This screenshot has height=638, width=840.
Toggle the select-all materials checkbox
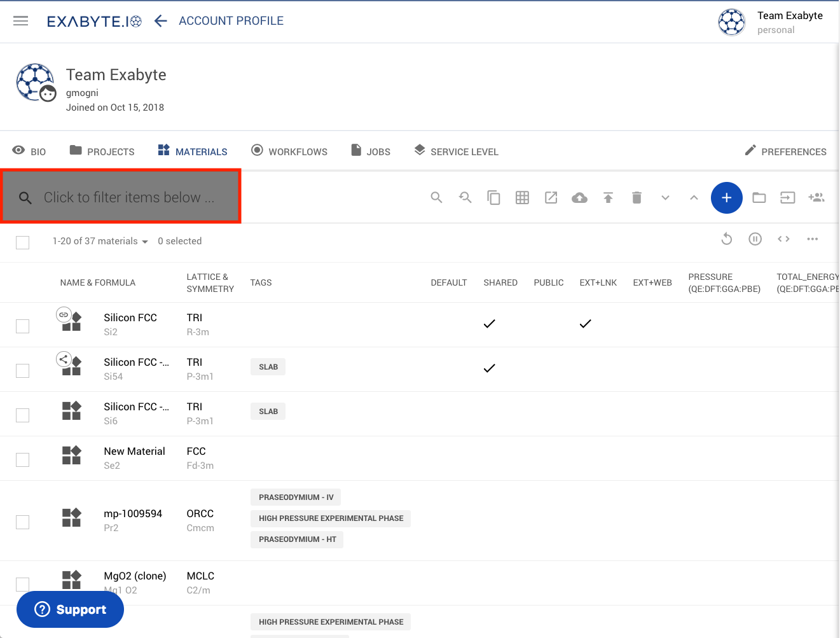[23, 242]
